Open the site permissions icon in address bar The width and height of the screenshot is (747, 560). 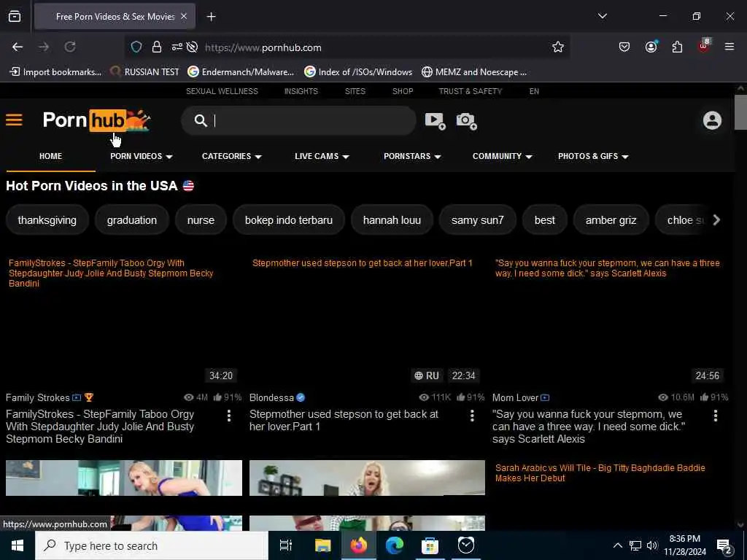coord(177,47)
